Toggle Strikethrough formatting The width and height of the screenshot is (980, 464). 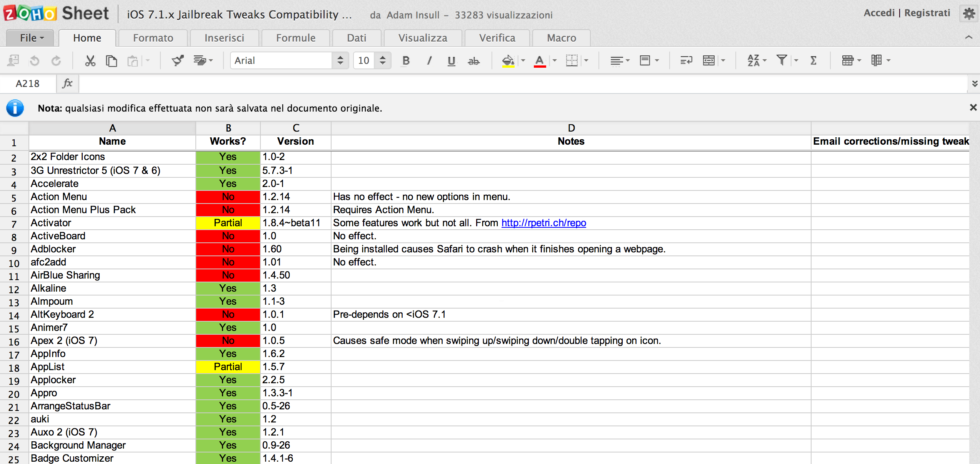coord(474,60)
